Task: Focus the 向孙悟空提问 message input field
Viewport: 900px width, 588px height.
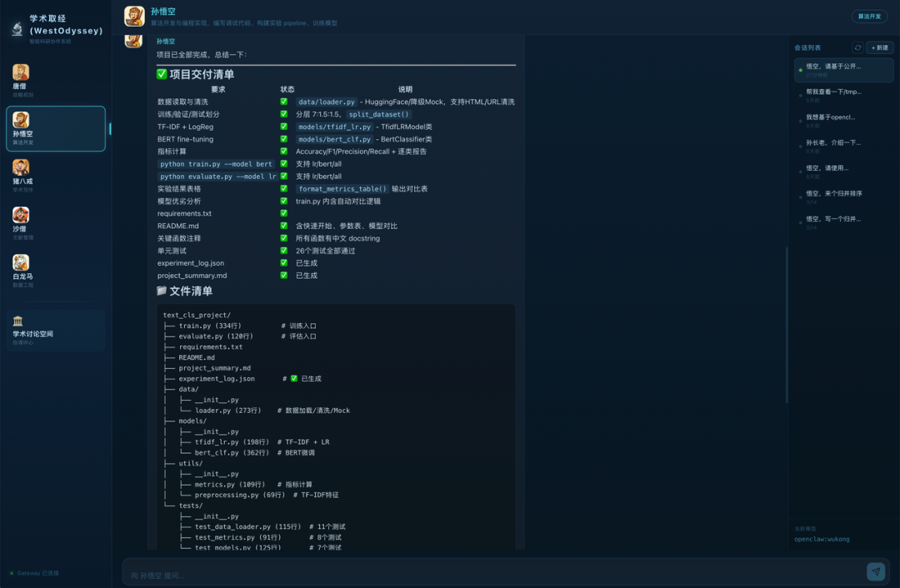Action: (x=492, y=575)
